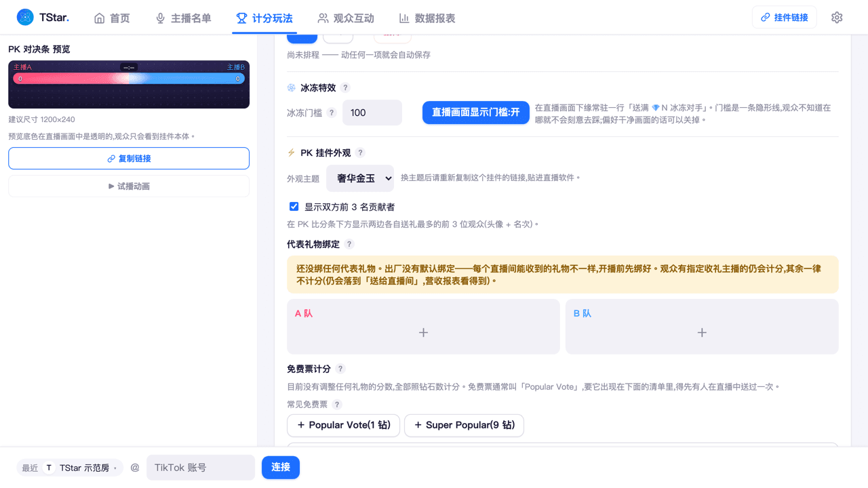Click the lightning icon beside PK 挂件外观
Image resolution: width=868 pixels, height=488 pixels.
(292, 153)
